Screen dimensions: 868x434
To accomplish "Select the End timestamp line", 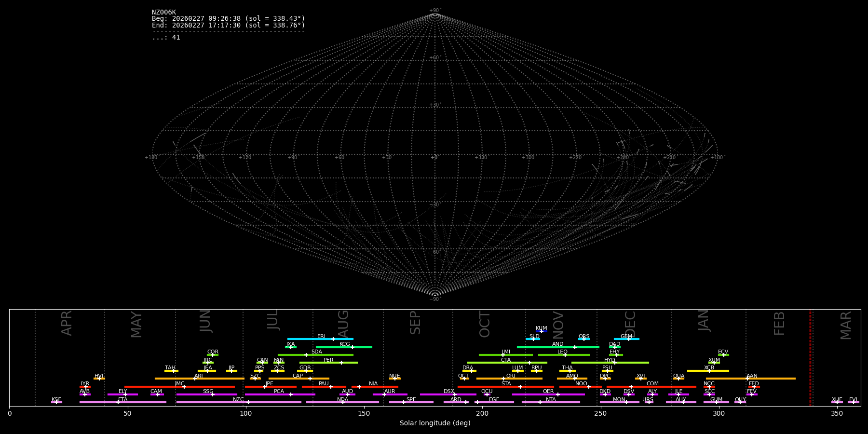I will [x=229, y=25].
